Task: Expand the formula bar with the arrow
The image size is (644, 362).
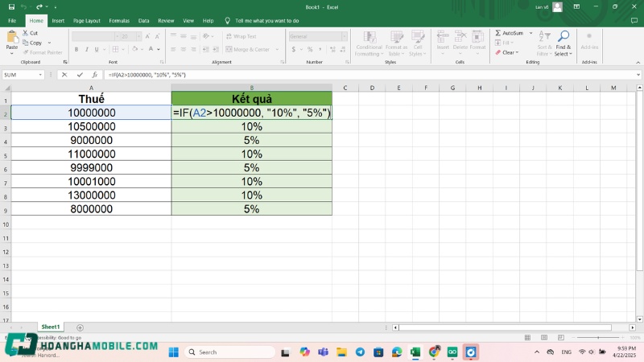Action: (637, 75)
